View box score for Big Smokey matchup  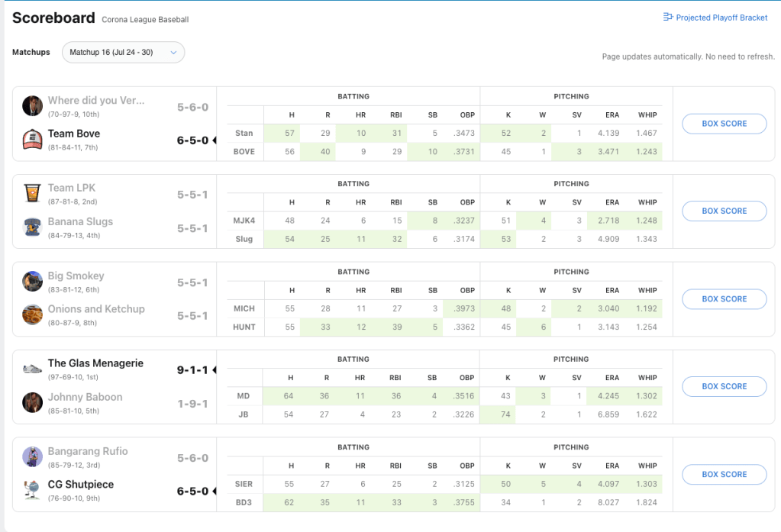724,299
